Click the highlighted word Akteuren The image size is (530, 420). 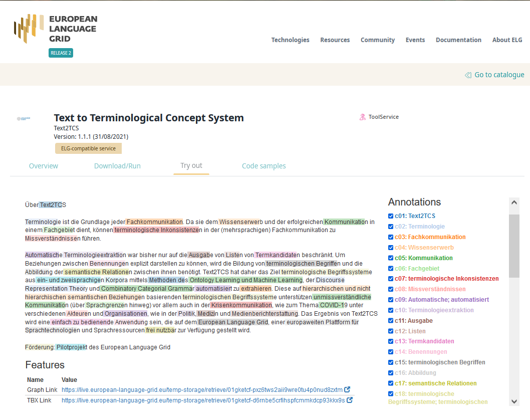point(79,313)
